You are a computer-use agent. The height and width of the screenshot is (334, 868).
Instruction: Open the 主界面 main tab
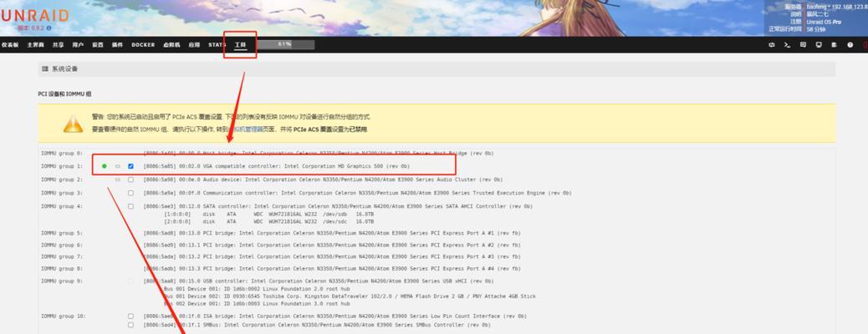pos(35,45)
